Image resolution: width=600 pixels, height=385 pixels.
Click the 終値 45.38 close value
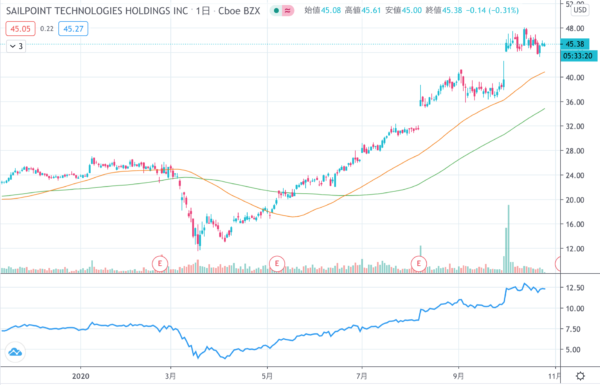click(444, 10)
